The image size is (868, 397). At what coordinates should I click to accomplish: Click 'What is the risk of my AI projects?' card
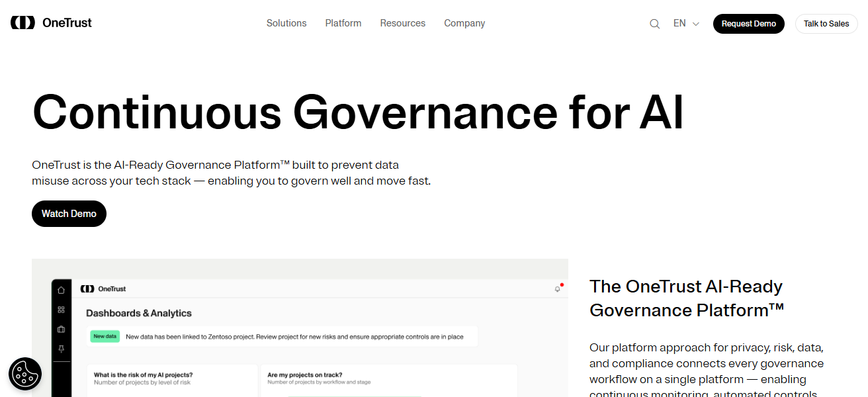point(172,380)
